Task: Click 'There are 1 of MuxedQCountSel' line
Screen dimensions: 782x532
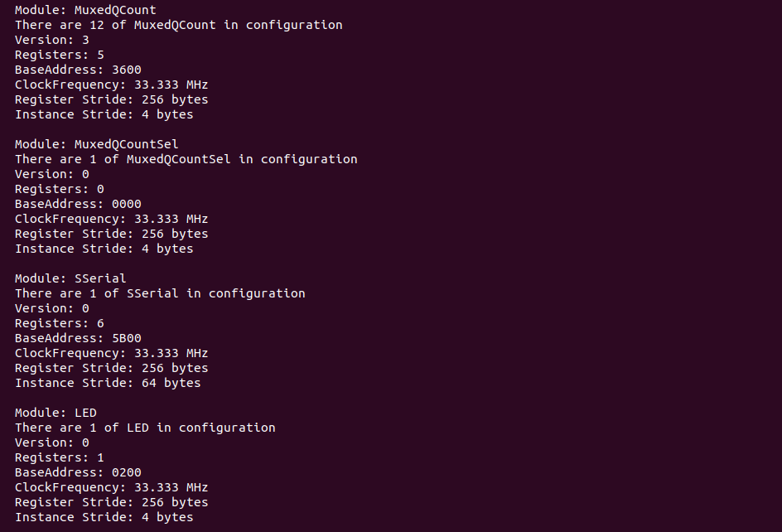Action: [186, 159]
